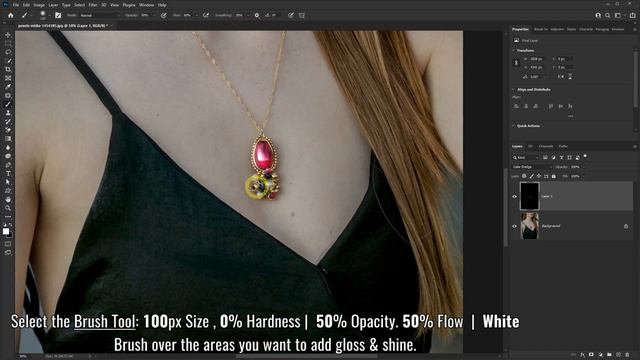Toggle pressure for opacity icon

coord(164,16)
